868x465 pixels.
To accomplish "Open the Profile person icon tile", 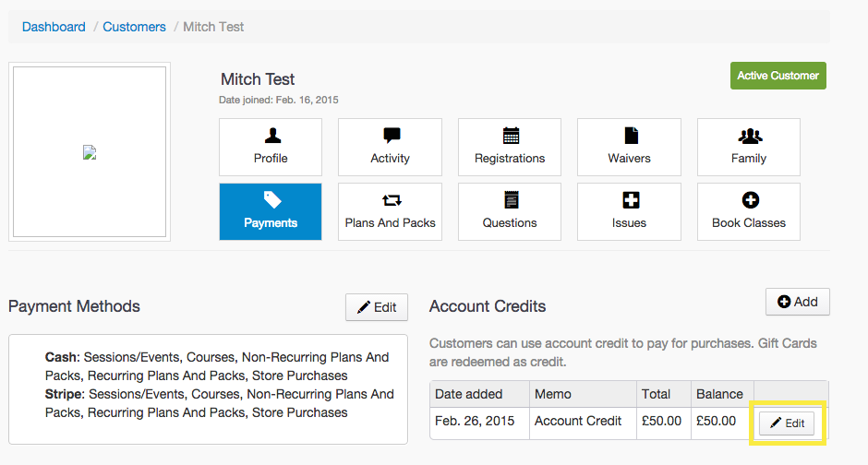I will click(271, 136).
